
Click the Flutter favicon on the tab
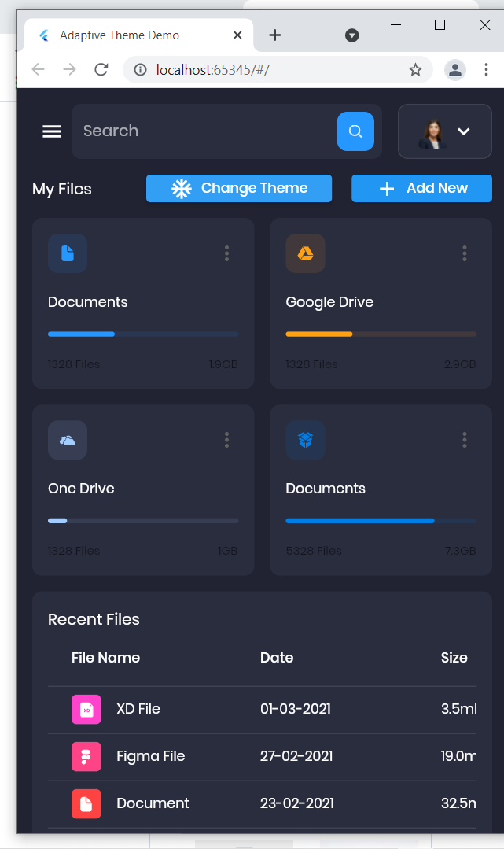coord(44,35)
